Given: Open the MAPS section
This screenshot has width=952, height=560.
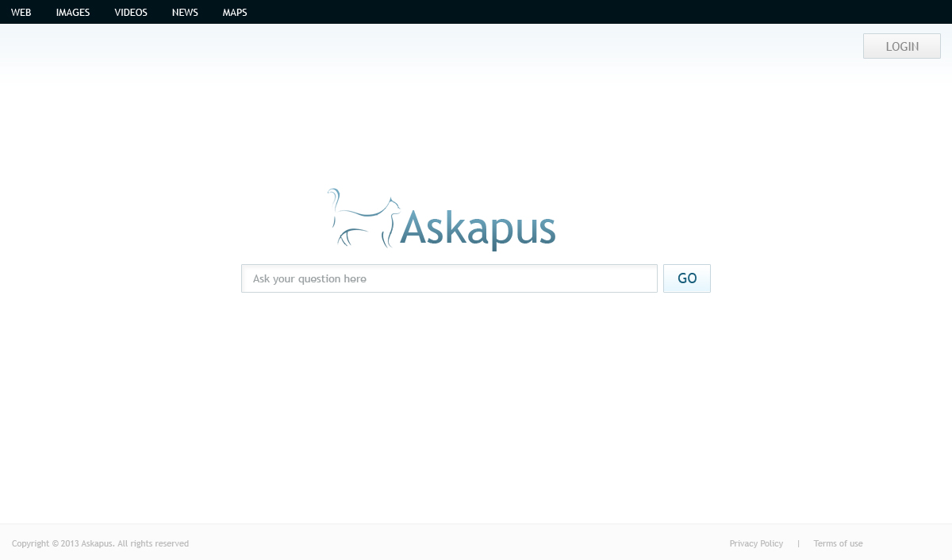Looking at the screenshot, I should [x=235, y=13].
